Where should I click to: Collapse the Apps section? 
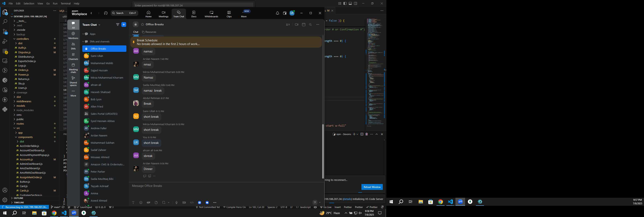pyautogui.click(x=83, y=34)
